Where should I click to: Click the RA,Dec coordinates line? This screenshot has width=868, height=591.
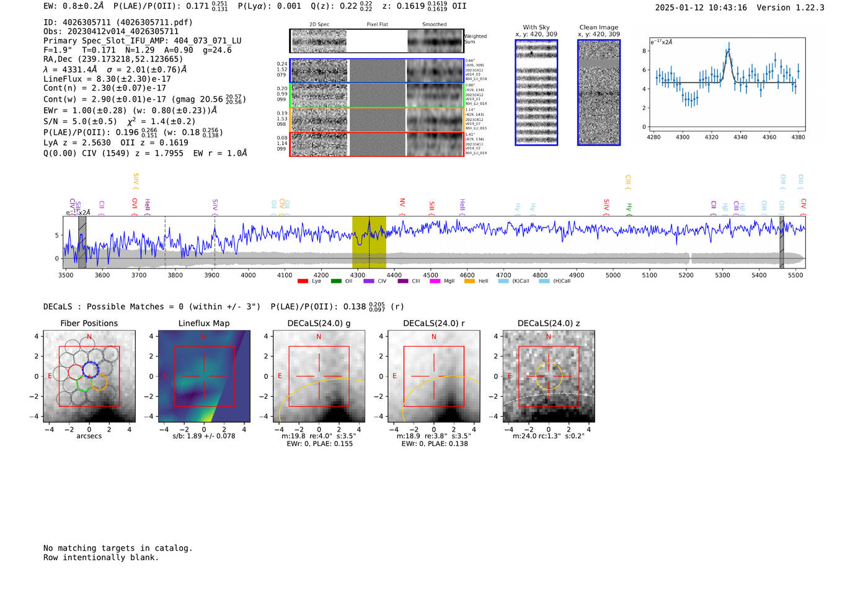[113, 60]
